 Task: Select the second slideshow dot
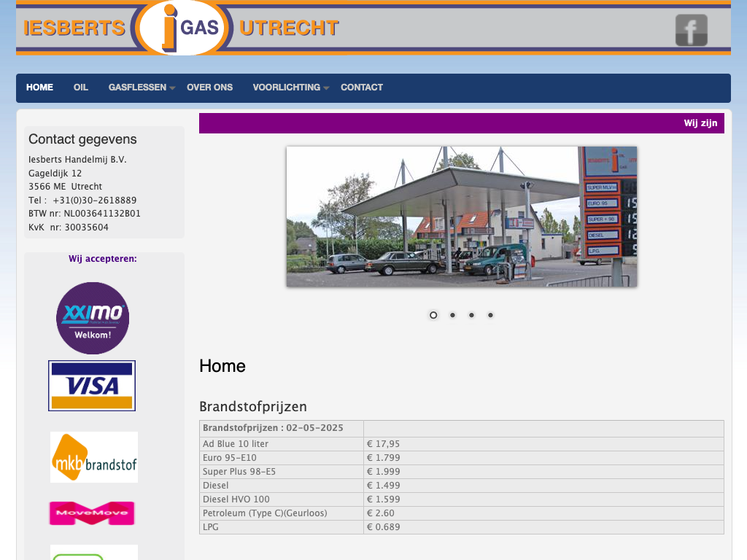(x=452, y=315)
